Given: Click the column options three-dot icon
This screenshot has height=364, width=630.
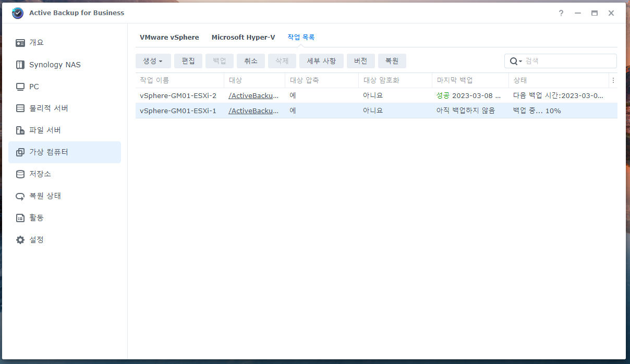Looking at the screenshot, I should pos(613,80).
